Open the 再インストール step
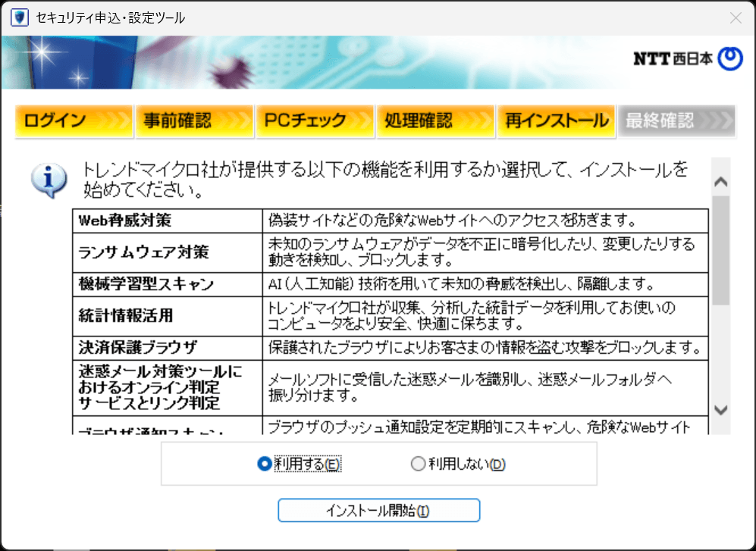 click(557, 120)
